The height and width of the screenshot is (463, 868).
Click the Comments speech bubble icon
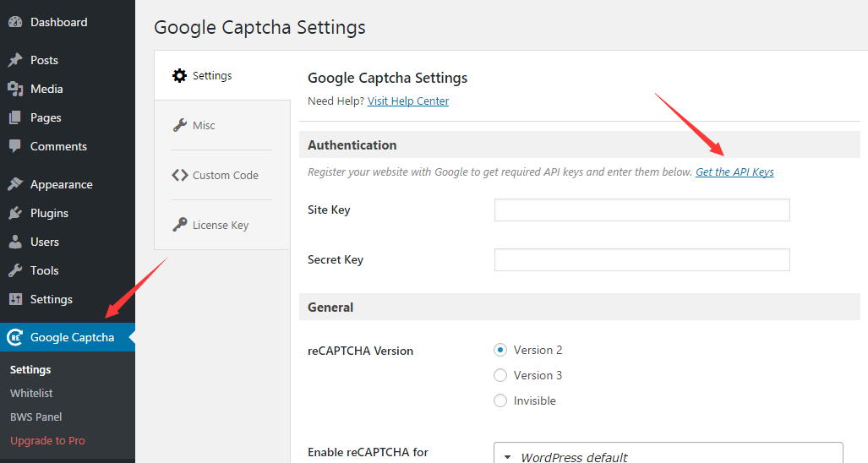click(x=15, y=146)
